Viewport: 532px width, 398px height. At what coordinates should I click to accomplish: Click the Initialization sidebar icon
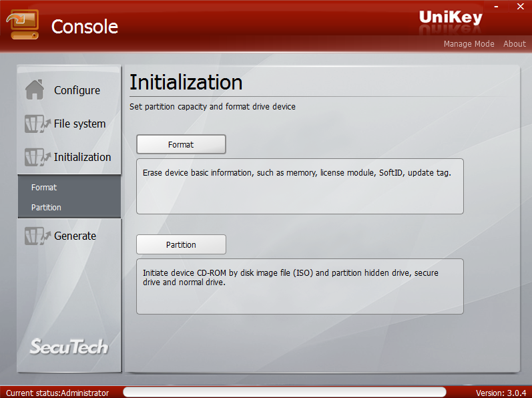pyautogui.click(x=37, y=157)
